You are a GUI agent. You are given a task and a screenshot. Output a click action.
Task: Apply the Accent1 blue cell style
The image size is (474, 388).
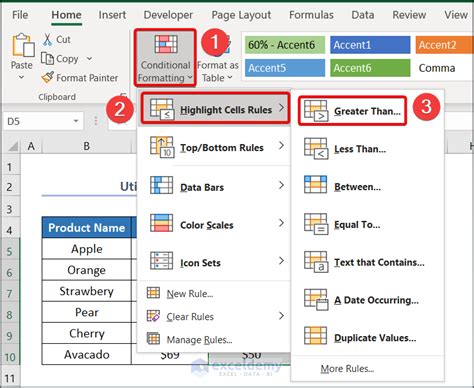(x=370, y=45)
